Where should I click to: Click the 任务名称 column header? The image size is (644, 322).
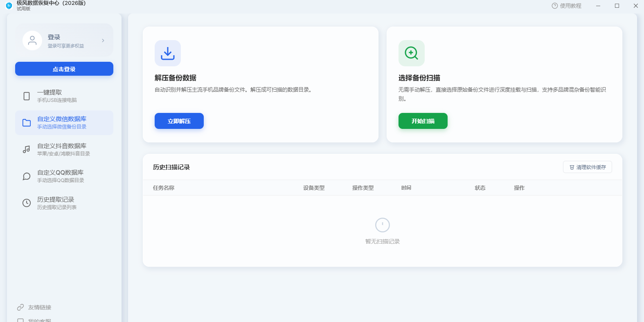click(164, 188)
